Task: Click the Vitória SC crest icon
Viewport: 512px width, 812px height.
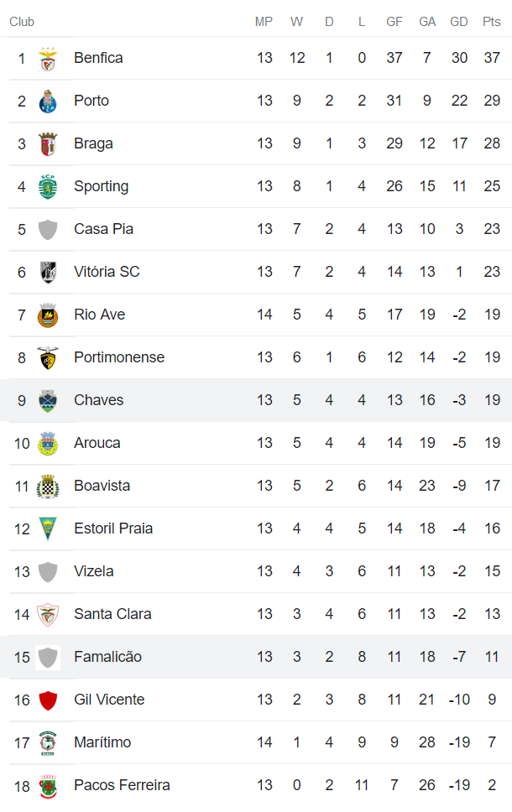Action: pos(48,273)
